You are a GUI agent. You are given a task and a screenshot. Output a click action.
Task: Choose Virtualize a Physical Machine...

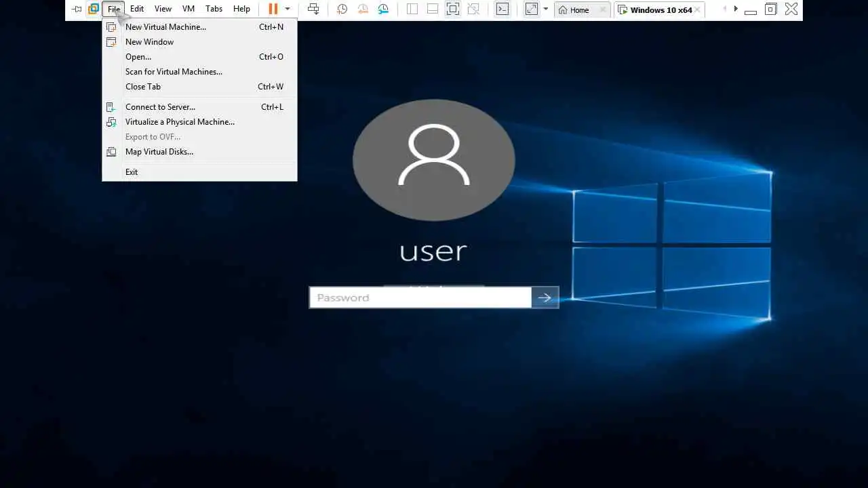pyautogui.click(x=199, y=122)
